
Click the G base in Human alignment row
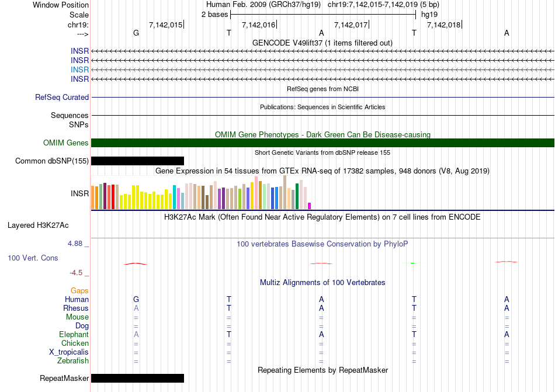tap(136, 299)
